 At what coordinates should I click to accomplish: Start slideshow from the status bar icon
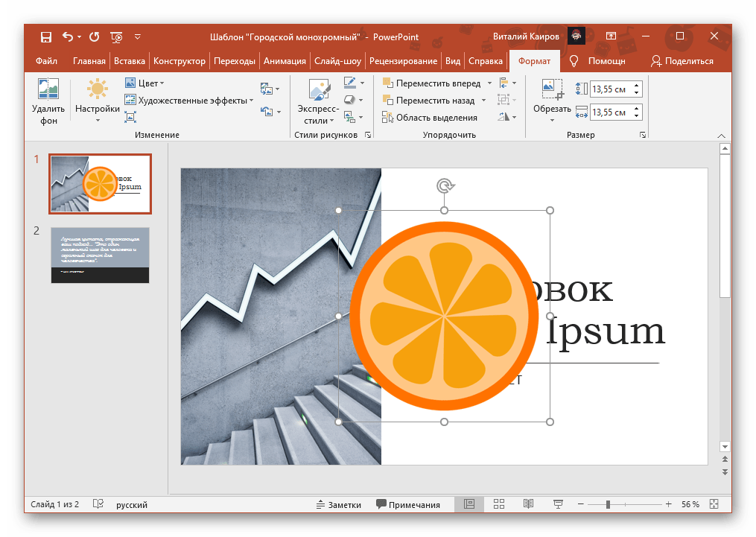coord(558,504)
